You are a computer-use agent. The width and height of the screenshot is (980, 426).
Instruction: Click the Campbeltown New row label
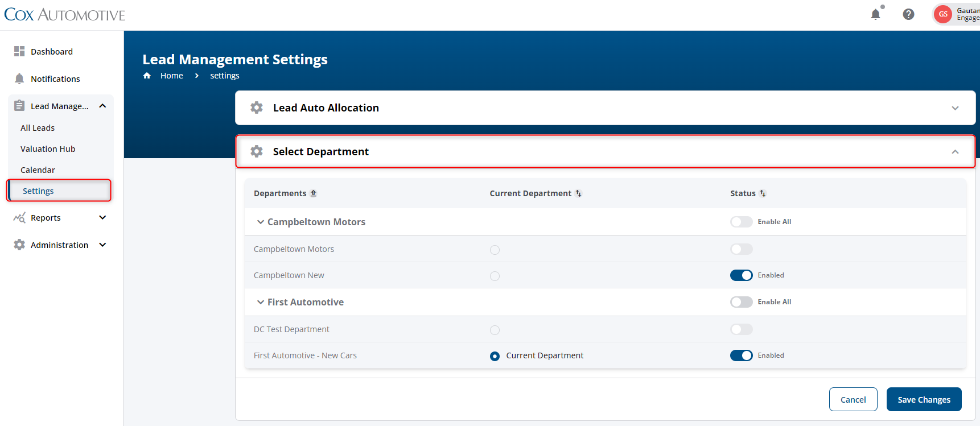coord(289,275)
